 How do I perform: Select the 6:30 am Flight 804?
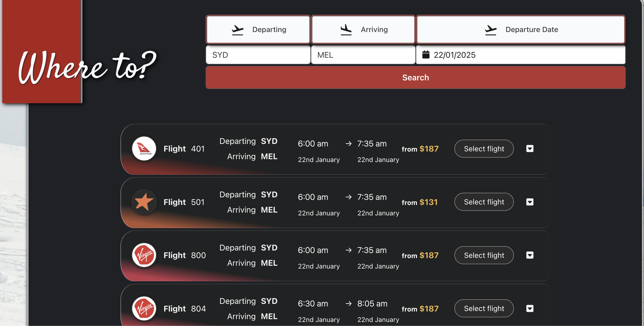484,308
